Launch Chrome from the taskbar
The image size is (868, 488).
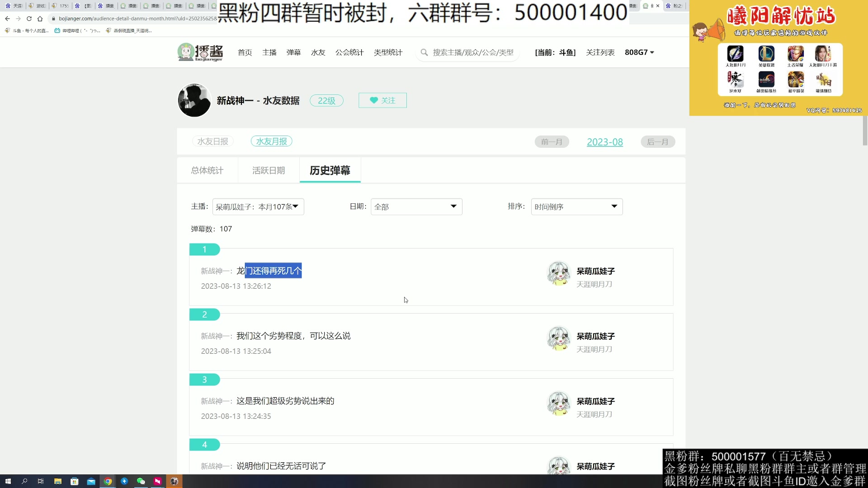(108, 481)
